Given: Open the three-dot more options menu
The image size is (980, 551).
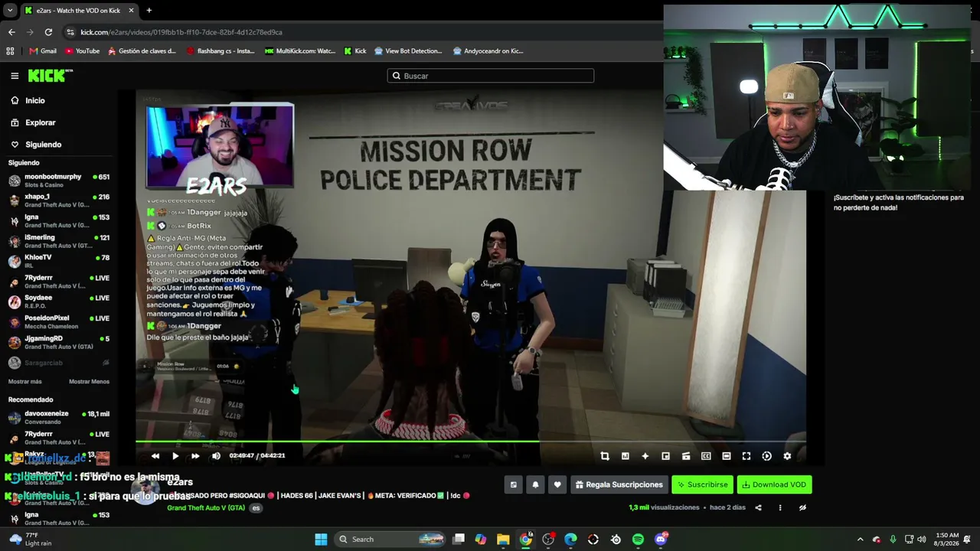Looking at the screenshot, I should [780, 507].
